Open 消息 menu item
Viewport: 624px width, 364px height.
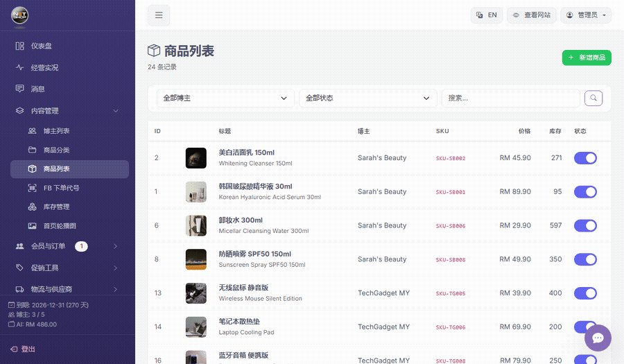[68, 89]
